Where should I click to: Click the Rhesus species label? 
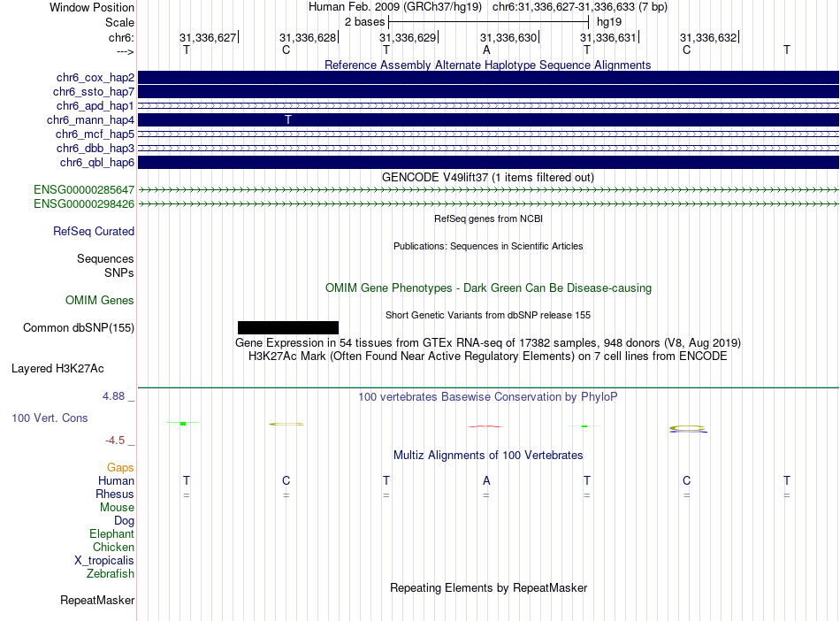click(x=115, y=494)
